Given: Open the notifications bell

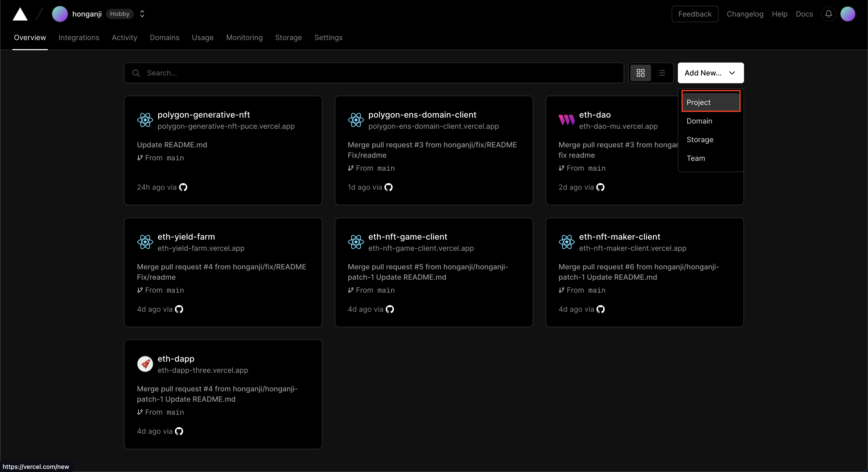Looking at the screenshot, I should coord(828,14).
